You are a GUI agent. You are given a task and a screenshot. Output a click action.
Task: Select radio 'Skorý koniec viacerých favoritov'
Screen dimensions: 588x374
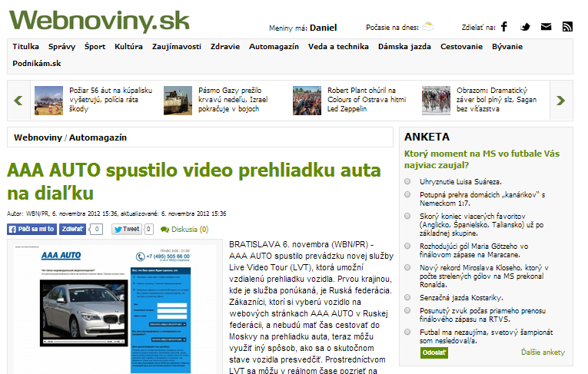tap(407, 216)
